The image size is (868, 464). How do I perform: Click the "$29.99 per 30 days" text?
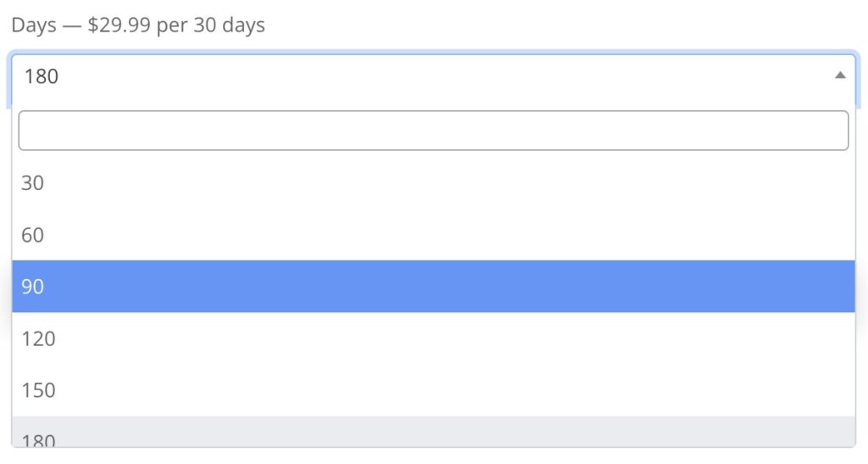pyautogui.click(x=176, y=25)
